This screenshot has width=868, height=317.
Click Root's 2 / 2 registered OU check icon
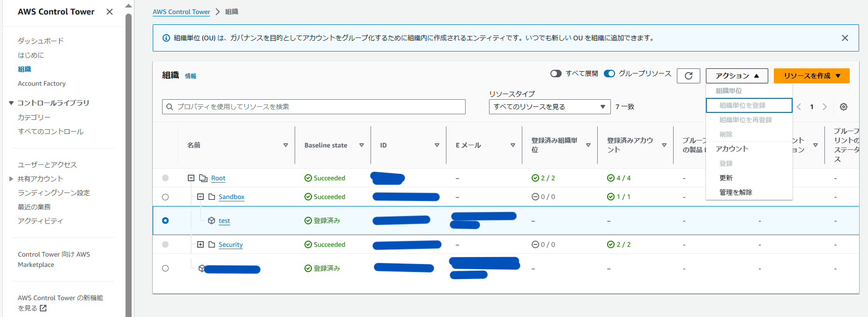coord(535,178)
